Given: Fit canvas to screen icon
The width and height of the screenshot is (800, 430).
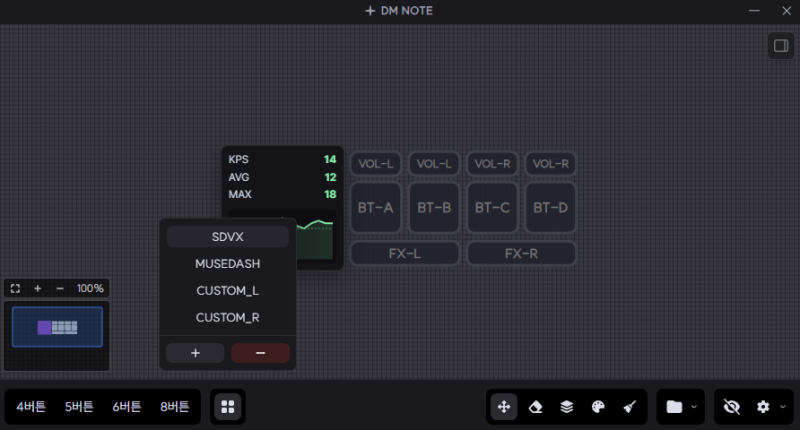Looking at the screenshot, I should click(15, 288).
